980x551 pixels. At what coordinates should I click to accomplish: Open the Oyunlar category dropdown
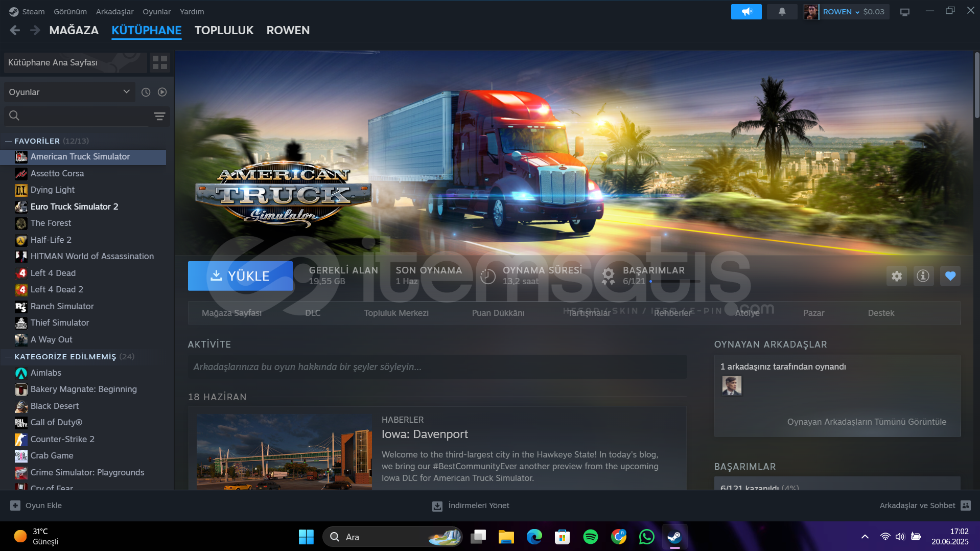click(69, 92)
